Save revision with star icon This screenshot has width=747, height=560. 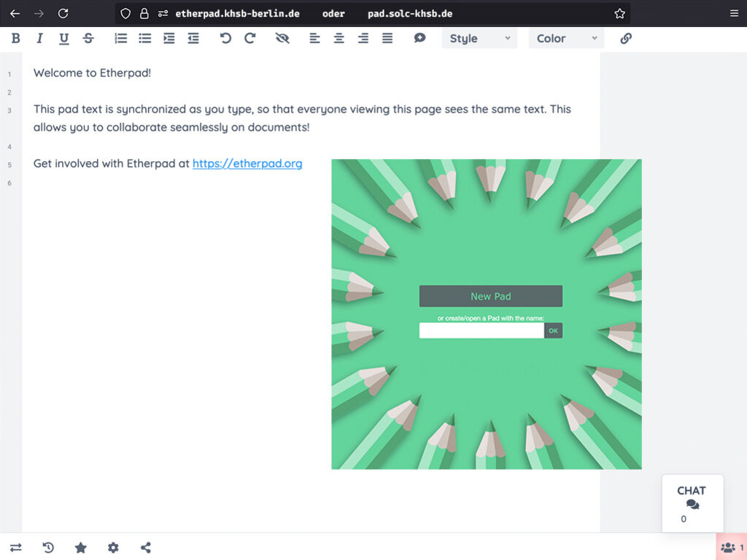80,548
